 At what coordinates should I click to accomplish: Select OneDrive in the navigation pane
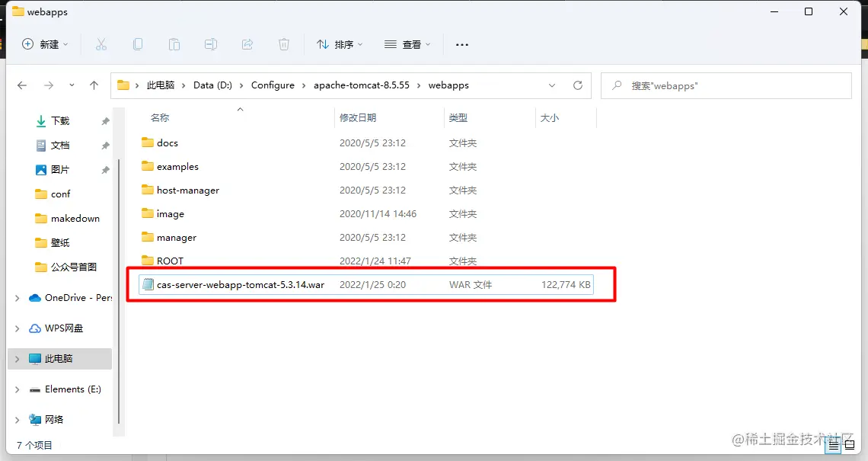pyautogui.click(x=71, y=298)
